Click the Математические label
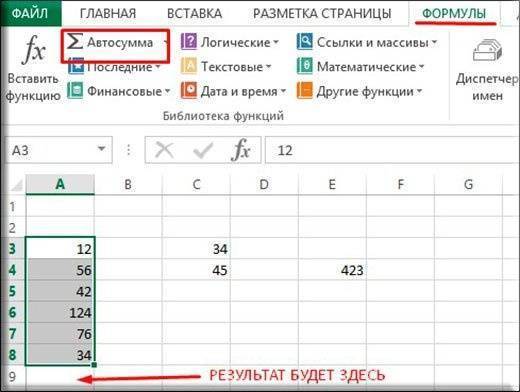The image size is (520, 392). tap(366, 67)
